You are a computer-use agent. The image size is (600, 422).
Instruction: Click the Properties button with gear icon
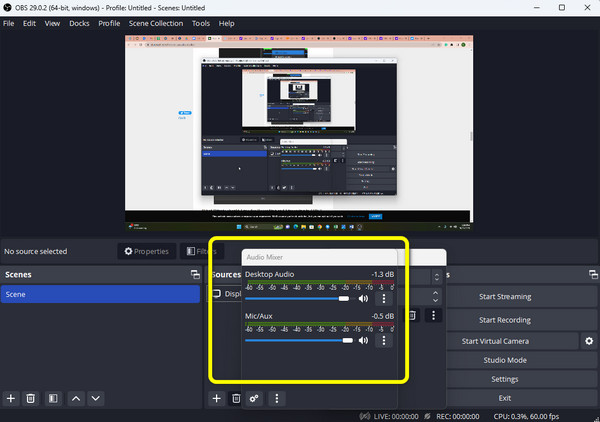(x=147, y=251)
